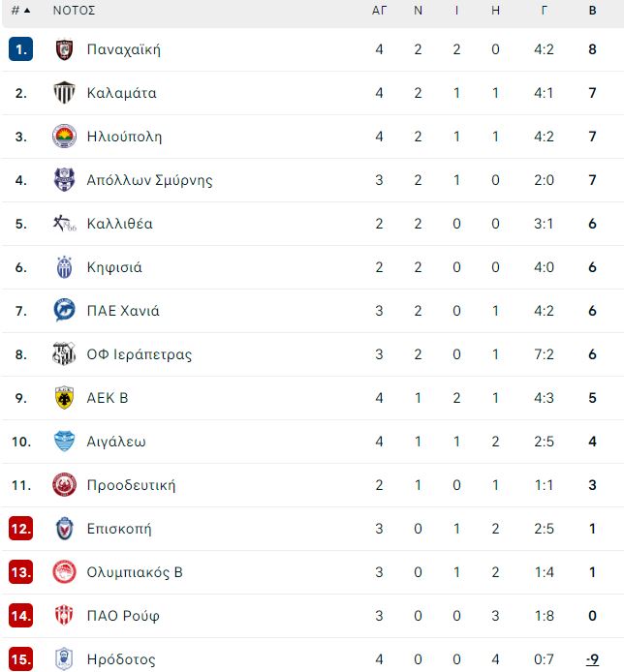Click the ΠΑΕ Χανιά dolphin logo

[64, 310]
